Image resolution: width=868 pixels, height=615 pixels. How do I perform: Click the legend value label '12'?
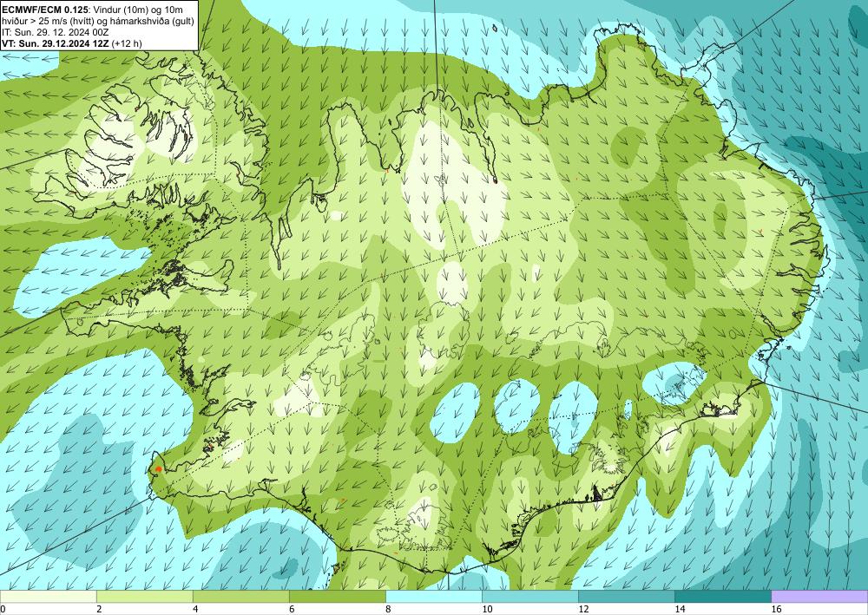click(583, 610)
